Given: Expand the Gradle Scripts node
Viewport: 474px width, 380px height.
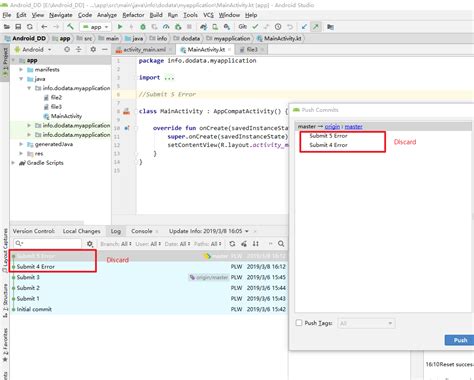Looking at the screenshot, I should (x=13, y=163).
